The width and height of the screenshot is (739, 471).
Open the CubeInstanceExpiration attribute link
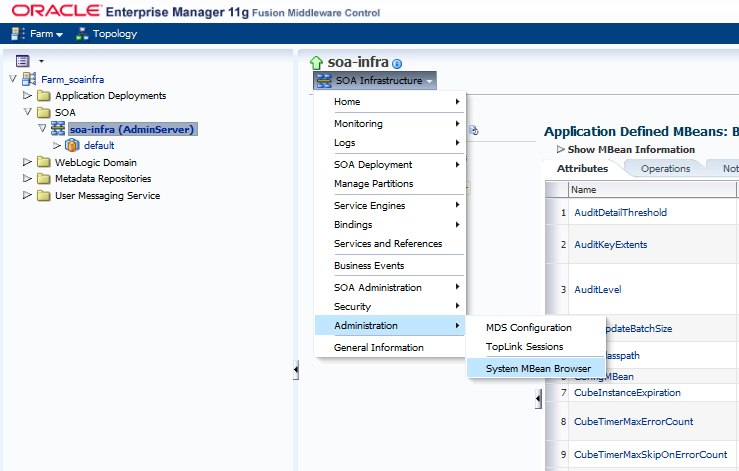click(x=627, y=393)
